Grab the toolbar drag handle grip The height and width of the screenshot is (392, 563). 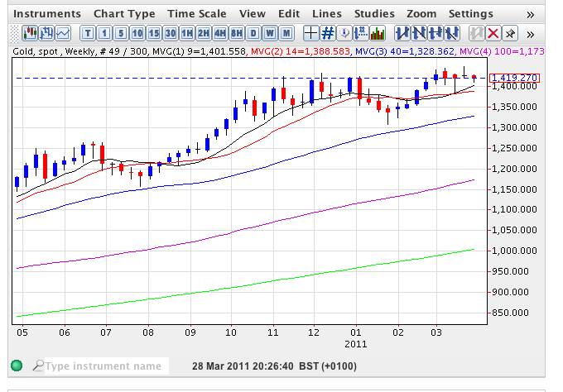point(14,34)
